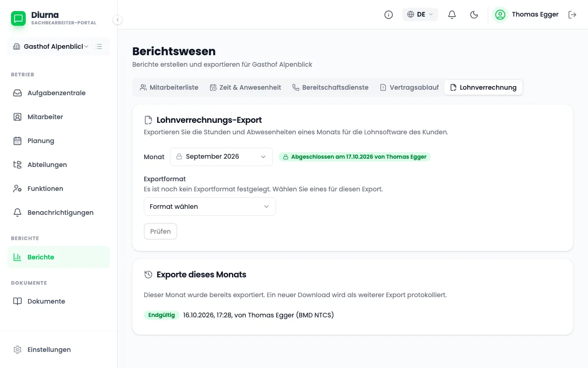Collapse the sidebar with the chevron button
The image size is (588, 368).
tap(118, 20)
